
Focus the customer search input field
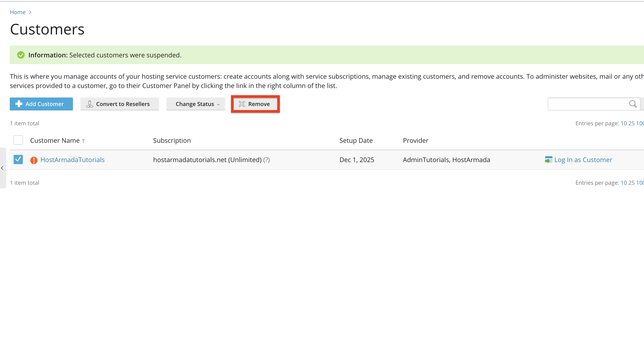[588, 104]
